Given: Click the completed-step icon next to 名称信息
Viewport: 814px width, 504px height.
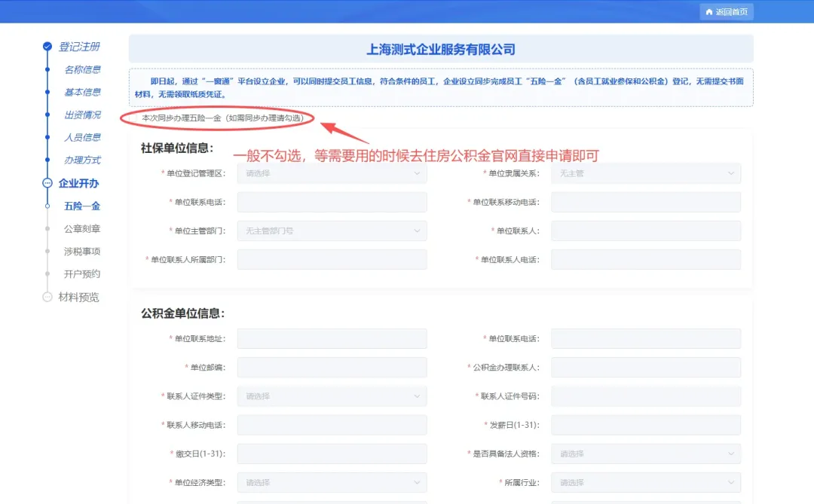Looking at the screenshot, I should coord(47,69).
